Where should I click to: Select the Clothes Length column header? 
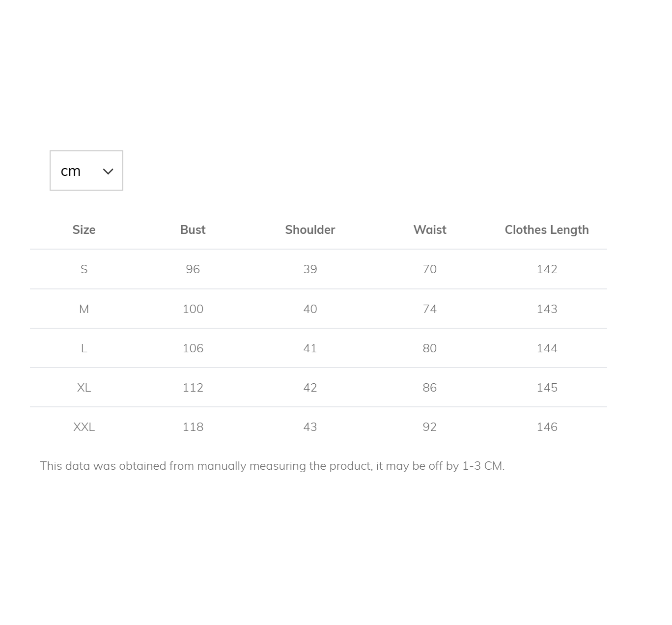547,229
